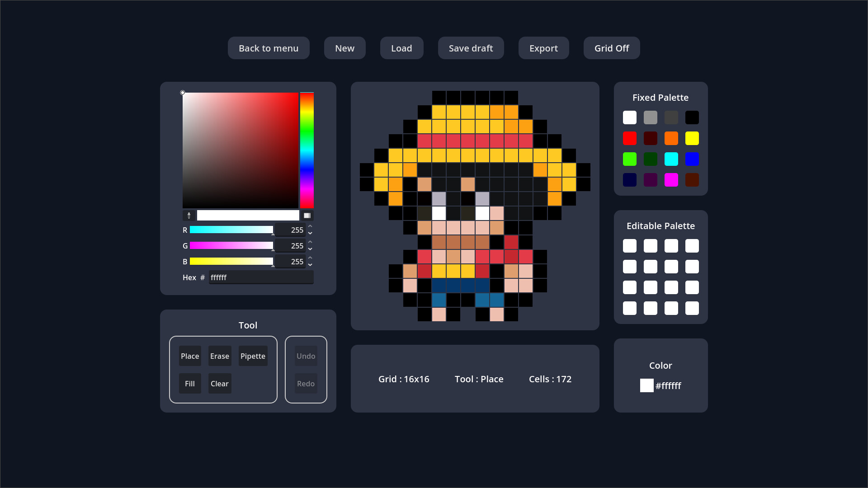Click the Undo button in the Tool panel

(x=306, y=356)
